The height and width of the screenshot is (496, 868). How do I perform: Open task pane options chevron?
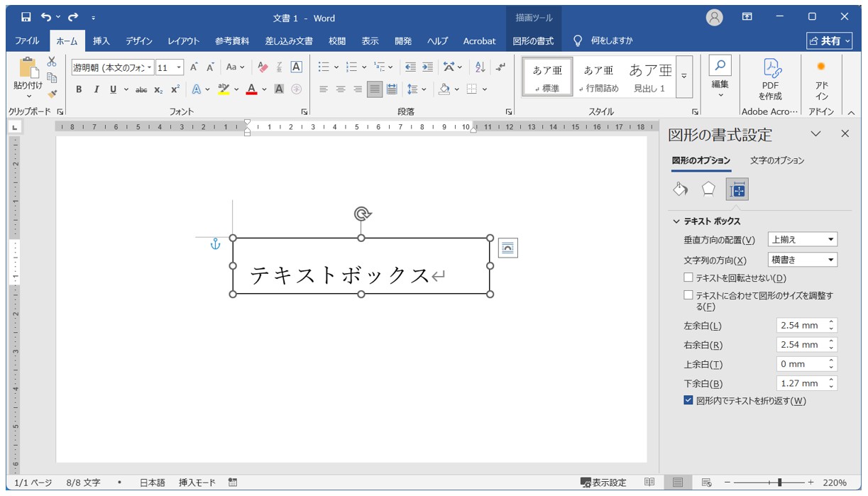tap(815, 133)
